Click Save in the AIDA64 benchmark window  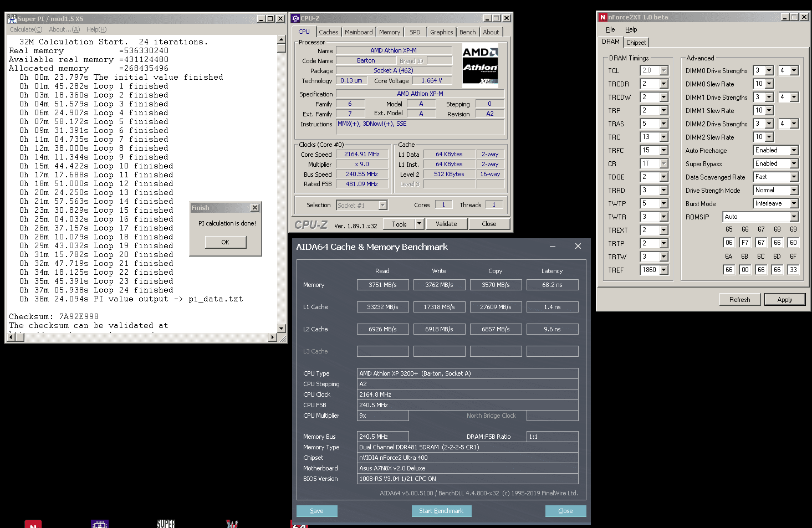317,511
